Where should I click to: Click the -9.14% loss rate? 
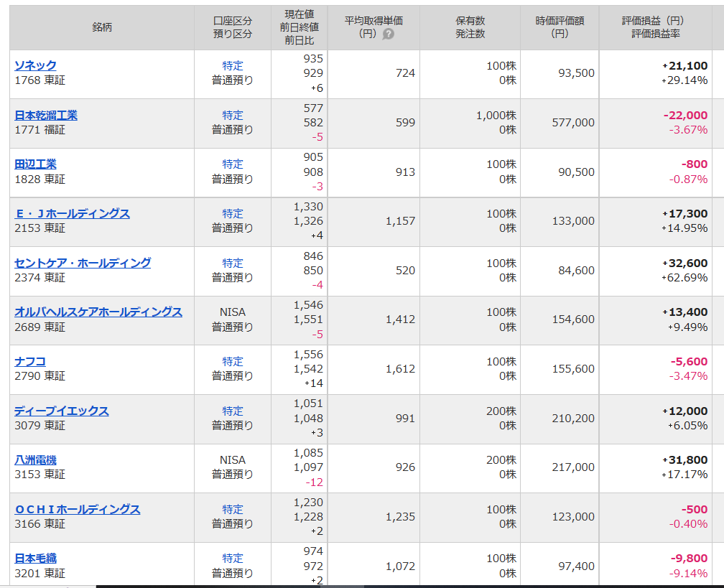pos(688,573)
